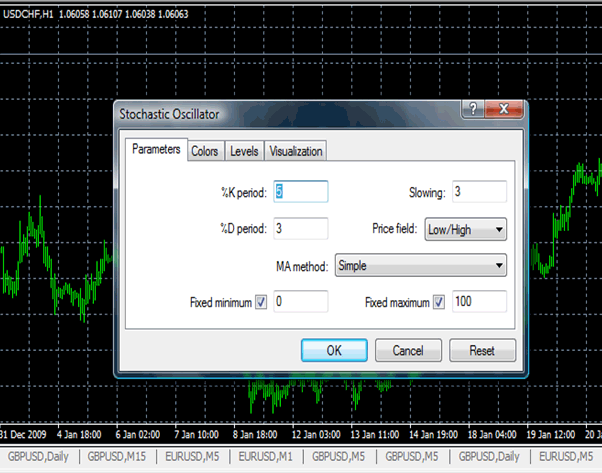Screen dimensions: 602x473
Task: Click the Stochastic Oscillator title text
Action: click(169, 114)
